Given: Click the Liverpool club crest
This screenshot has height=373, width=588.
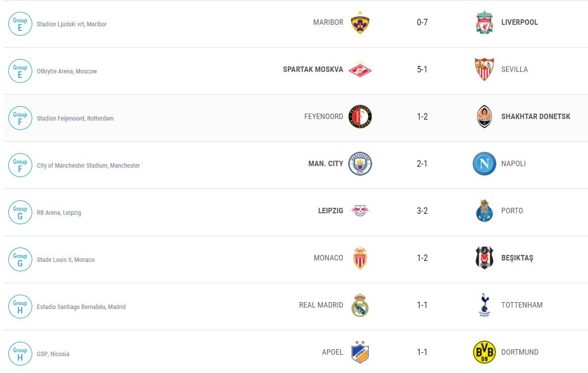Looking at the screenshot, I should (484, 22).
